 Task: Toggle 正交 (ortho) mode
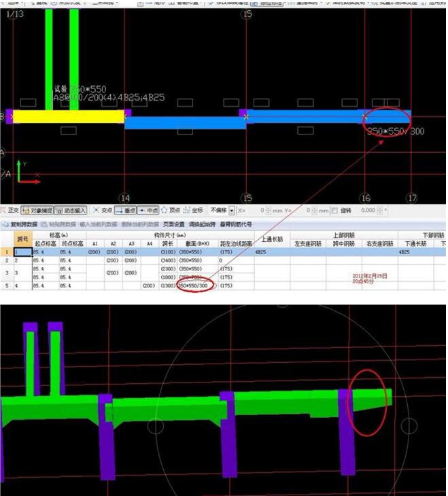[x=10, y=211]
